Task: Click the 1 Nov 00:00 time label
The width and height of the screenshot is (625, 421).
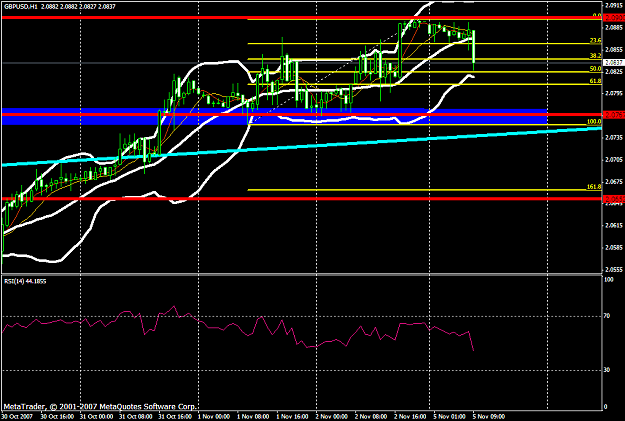Action: tap(214, 417)
